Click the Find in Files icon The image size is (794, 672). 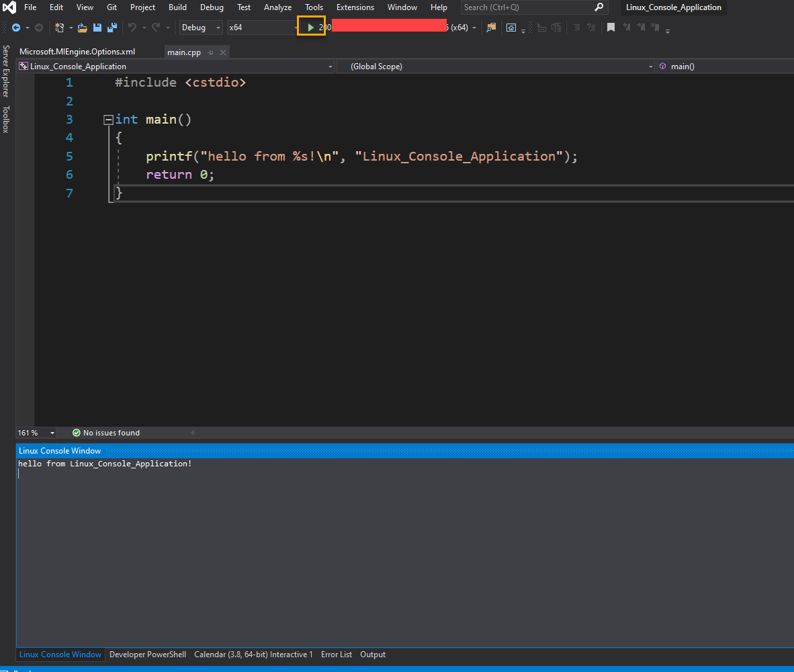click(x=490, y=28)
